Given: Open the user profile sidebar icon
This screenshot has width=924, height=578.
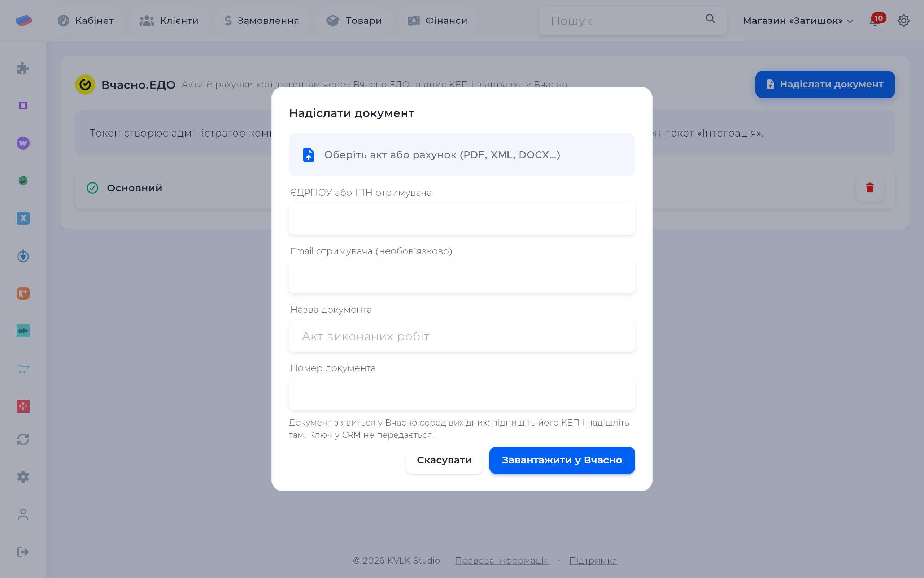Looking at the screenshot, I should [x=23, y=514].
